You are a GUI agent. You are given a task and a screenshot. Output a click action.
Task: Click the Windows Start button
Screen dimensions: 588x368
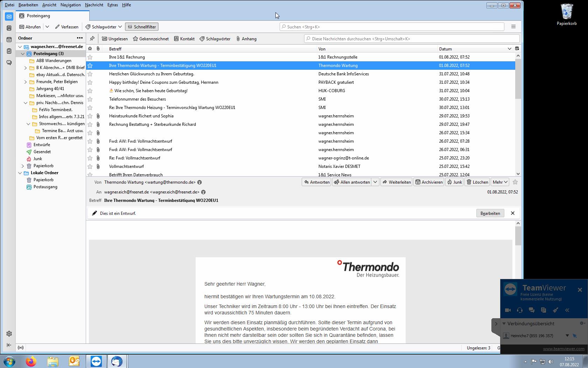[9, 361]
